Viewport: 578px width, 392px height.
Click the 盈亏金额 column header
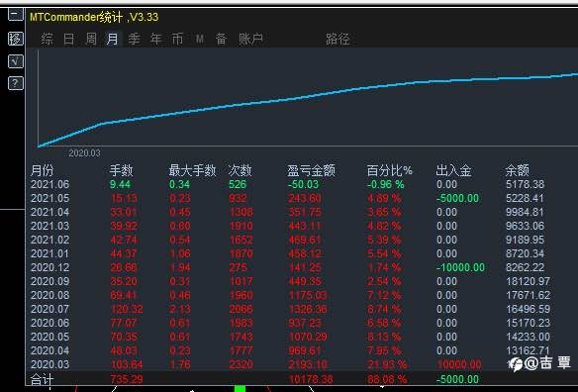click(311, 170)
